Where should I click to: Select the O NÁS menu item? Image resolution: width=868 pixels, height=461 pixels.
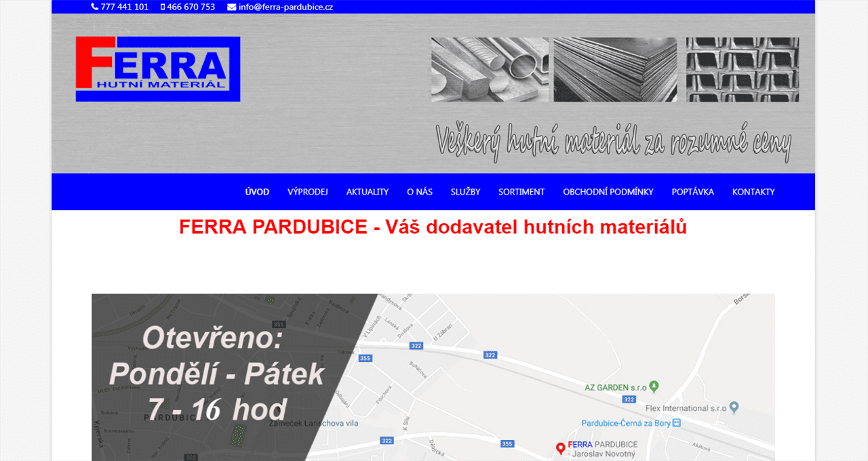(420, 192)
